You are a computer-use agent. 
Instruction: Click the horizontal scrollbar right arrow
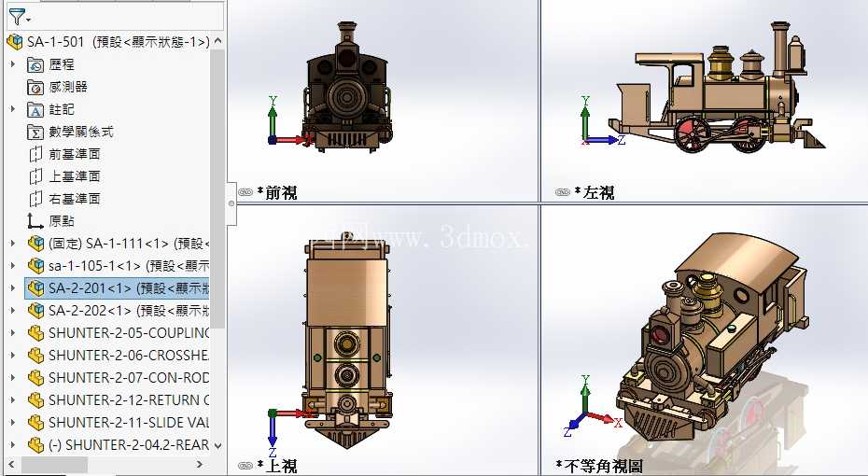[200, 465]
